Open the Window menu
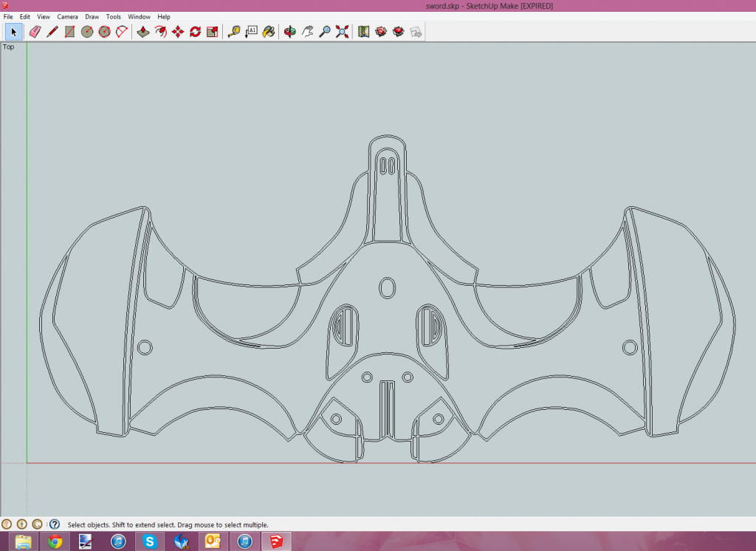The height and width of the screenshot is (551, 756). [x=139, y=16]
